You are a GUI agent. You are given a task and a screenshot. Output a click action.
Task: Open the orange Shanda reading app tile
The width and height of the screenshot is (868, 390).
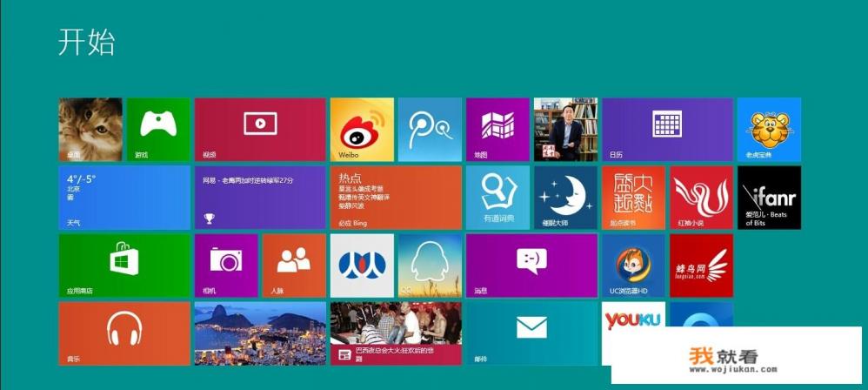point(633,198)
